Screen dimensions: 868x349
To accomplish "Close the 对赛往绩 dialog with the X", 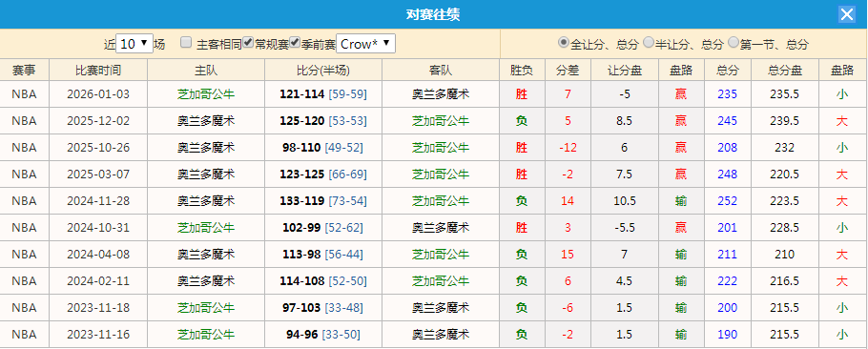I will tap(846, 14).
